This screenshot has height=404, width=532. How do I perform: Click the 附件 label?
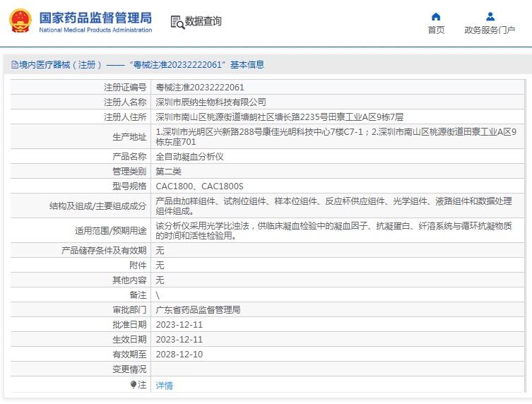point(138,266)
